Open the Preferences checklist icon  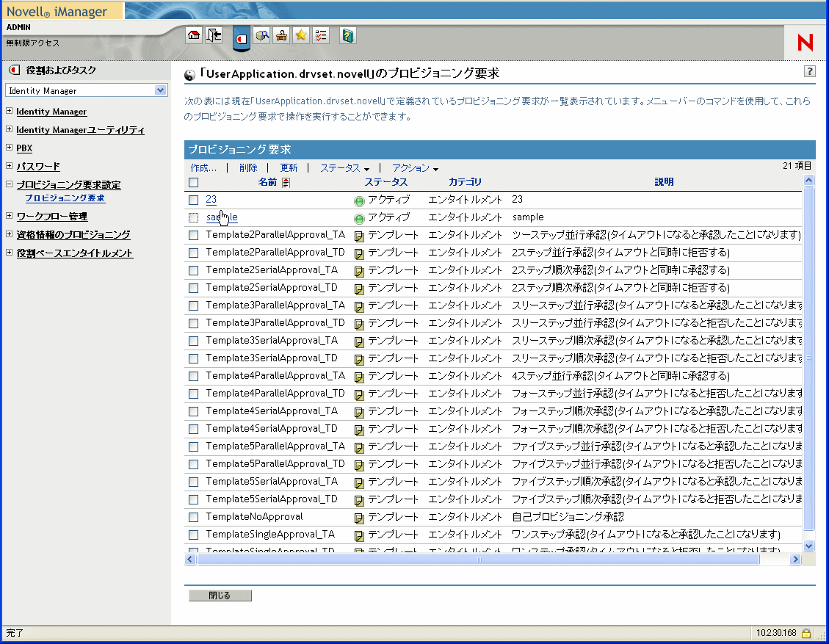[x=321, y=35]
